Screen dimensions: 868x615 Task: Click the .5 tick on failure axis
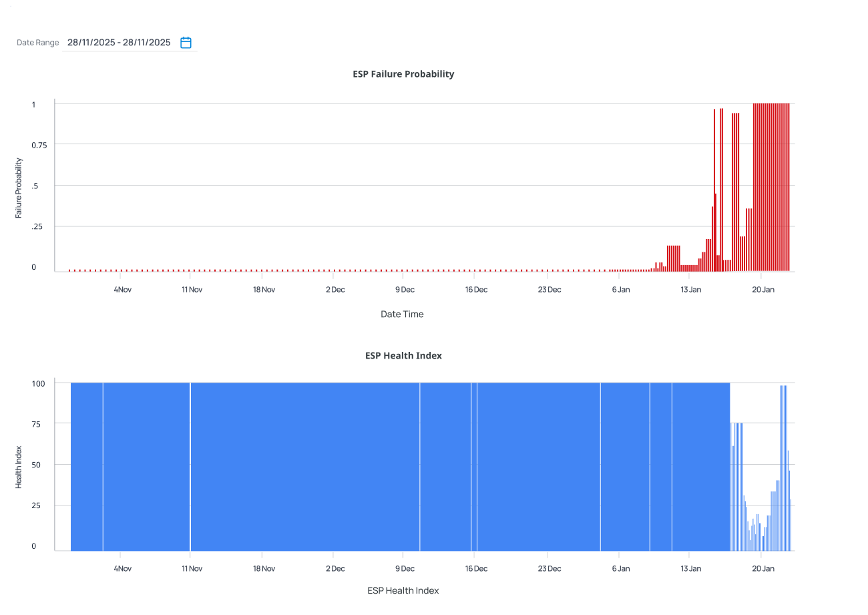[33, 186]
